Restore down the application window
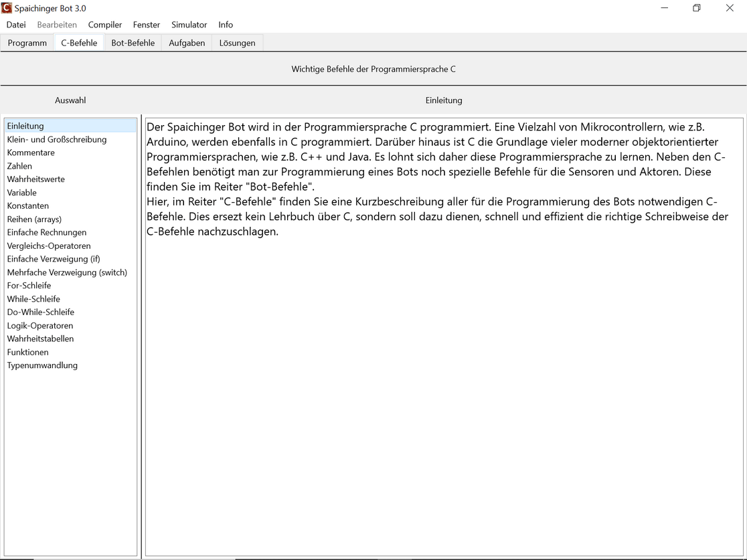 [x=696, y=8]
